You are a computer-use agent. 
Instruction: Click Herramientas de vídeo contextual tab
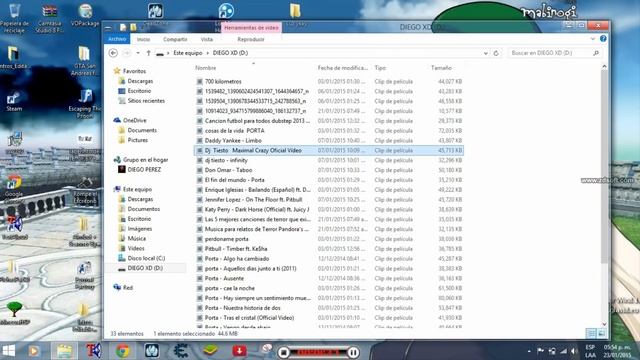[251, 27]
